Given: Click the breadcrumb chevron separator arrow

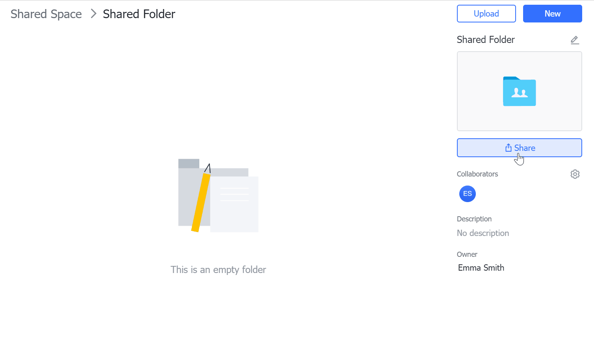Looking at the screenshot, I should [93, 14].
